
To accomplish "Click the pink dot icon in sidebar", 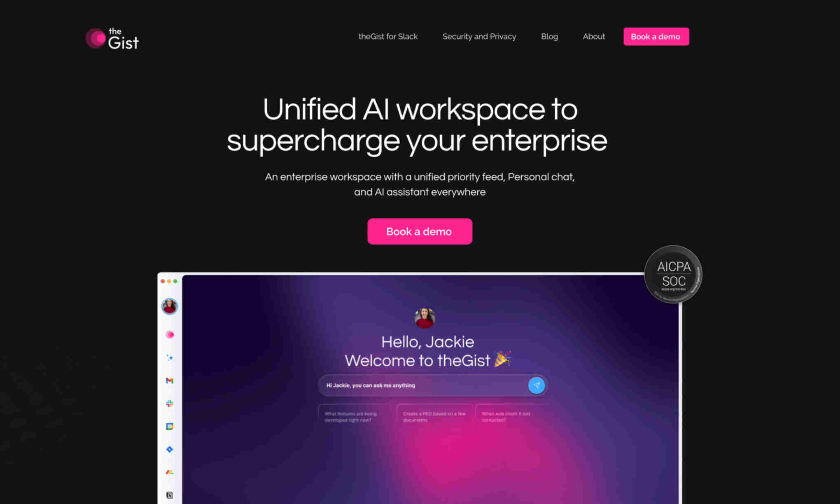I will click(x=170, y=335).
